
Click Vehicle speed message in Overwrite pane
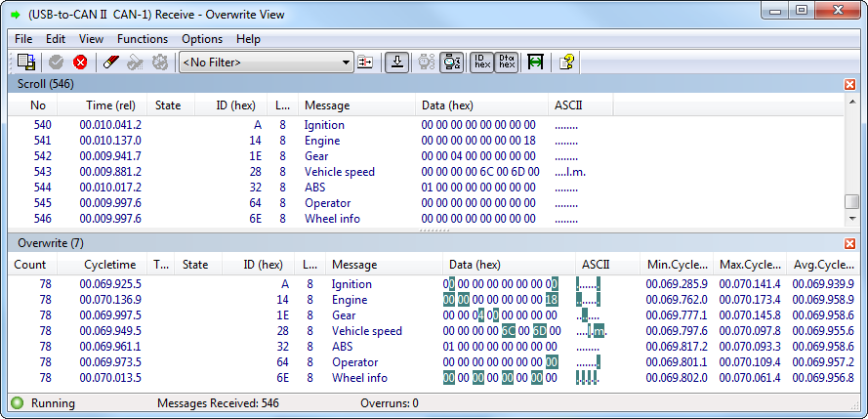[367, 331]
